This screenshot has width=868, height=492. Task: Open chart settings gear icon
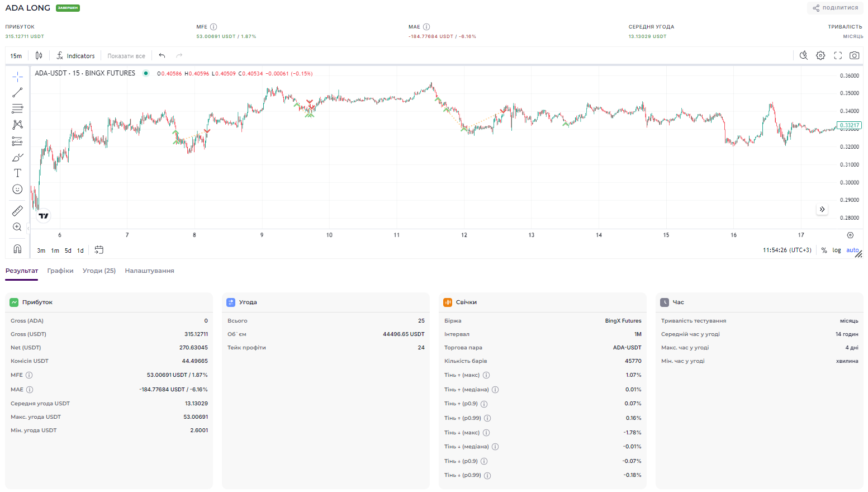click(x=820, y=55)
